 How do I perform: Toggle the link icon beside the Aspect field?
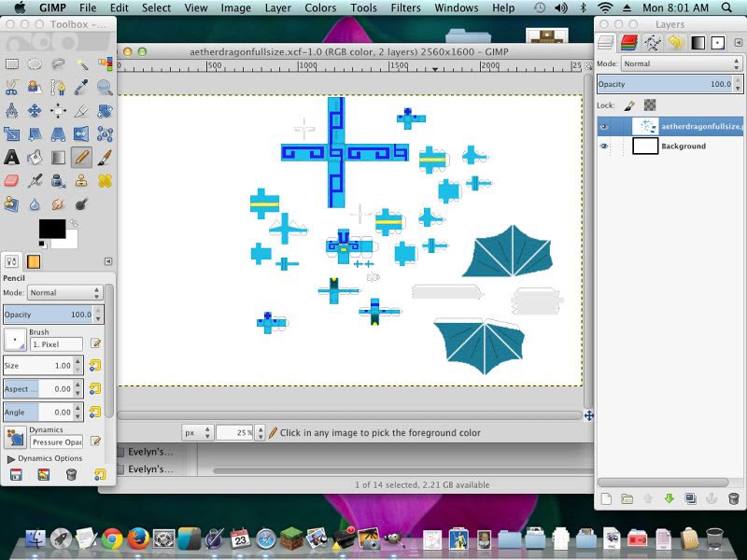[x=95, y=388]
